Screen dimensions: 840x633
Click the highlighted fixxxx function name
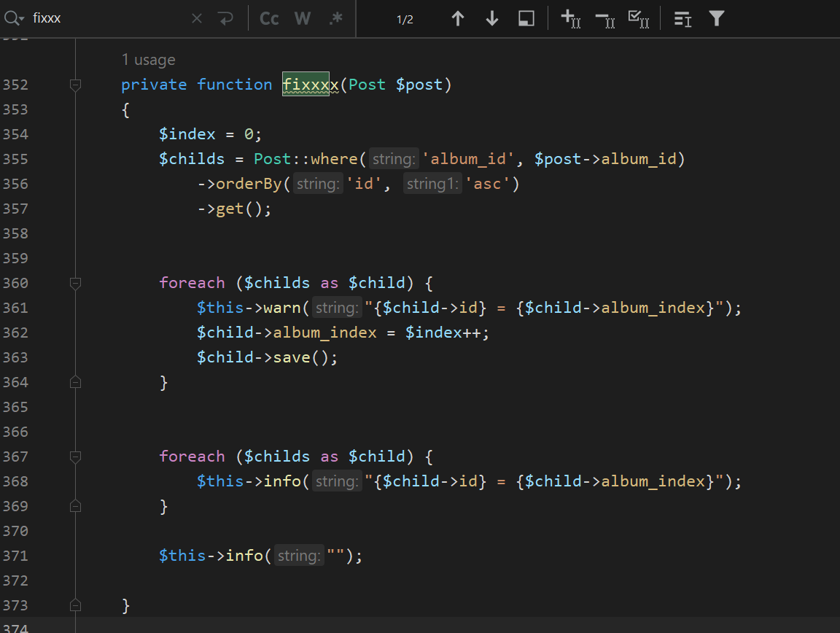(311, 85)
